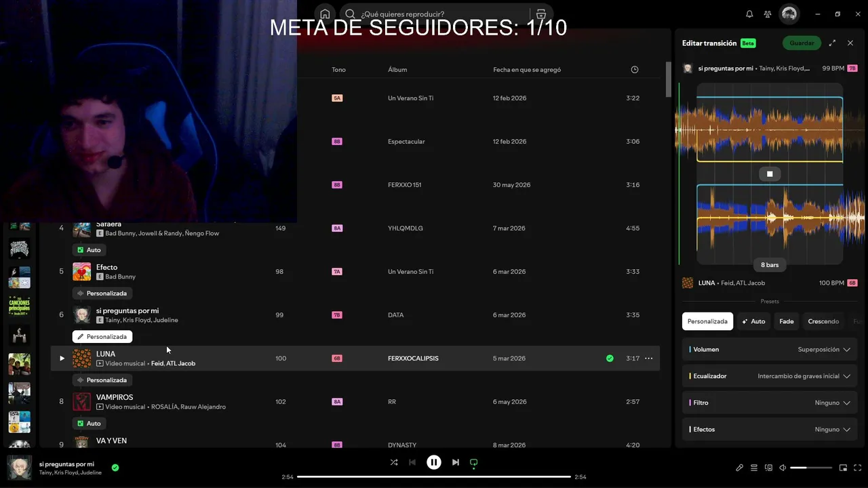This screenshot has width=868, height=488.
Task: Click the Personalizada transition below si preguntas por mi
Action: 102,337
